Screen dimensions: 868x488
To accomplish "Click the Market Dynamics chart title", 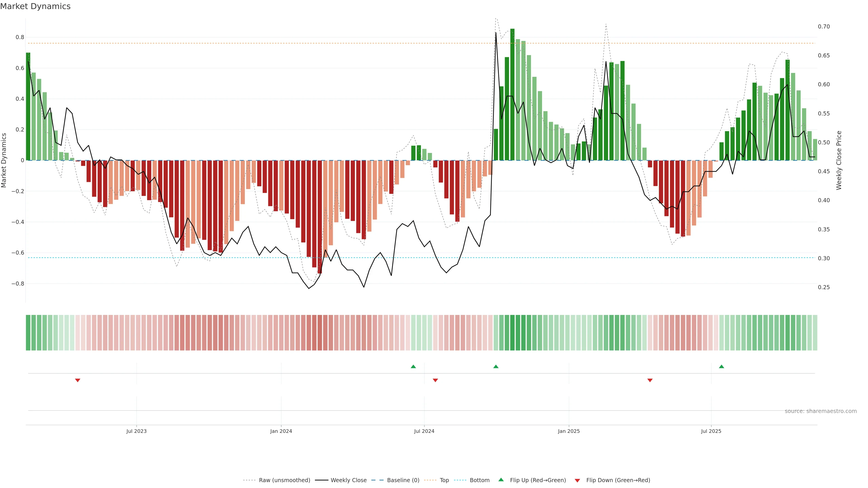I will tap(35, 6).
